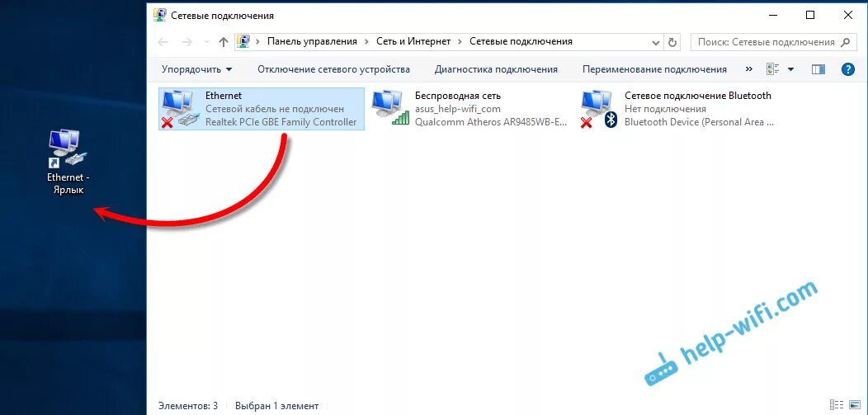
Task: Expand the chevron after Сеть и Интернет
Action: (460, 41)
